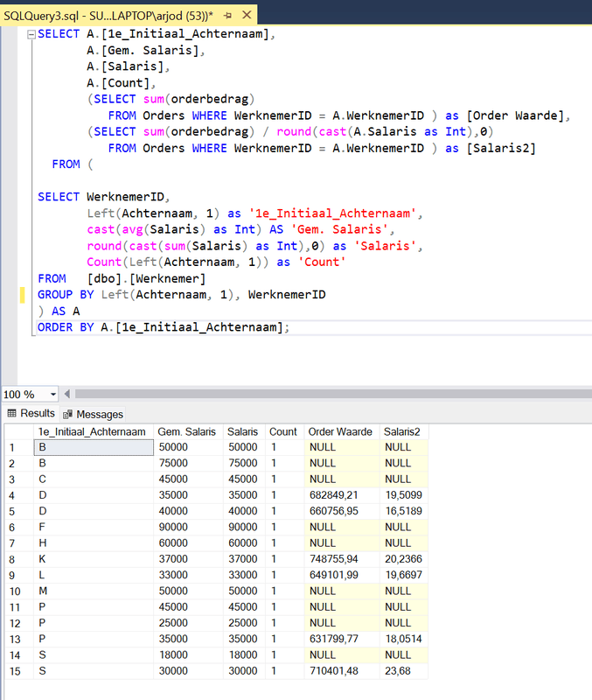
Task: Select the Count column header
Action: 284,431
